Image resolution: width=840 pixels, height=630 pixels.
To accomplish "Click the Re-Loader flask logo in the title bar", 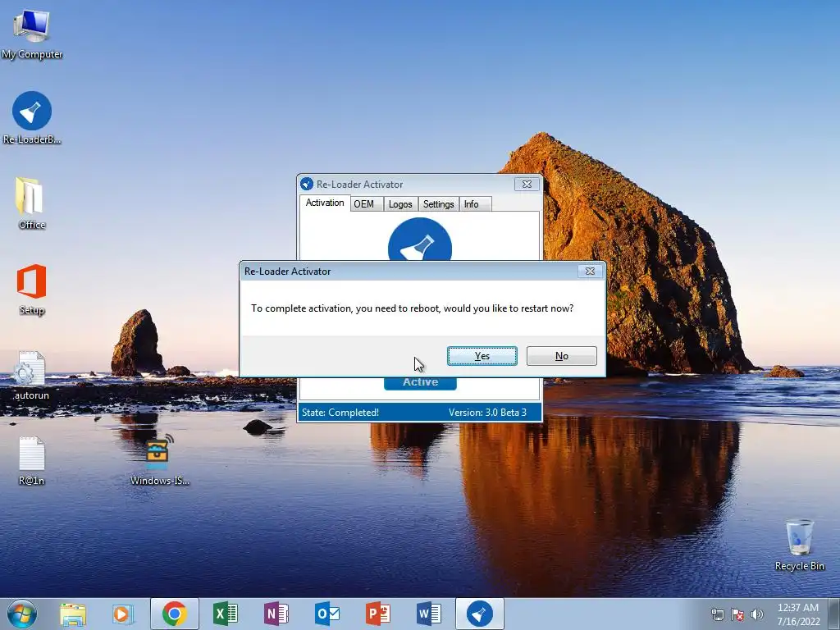I will tap(307, 185).
